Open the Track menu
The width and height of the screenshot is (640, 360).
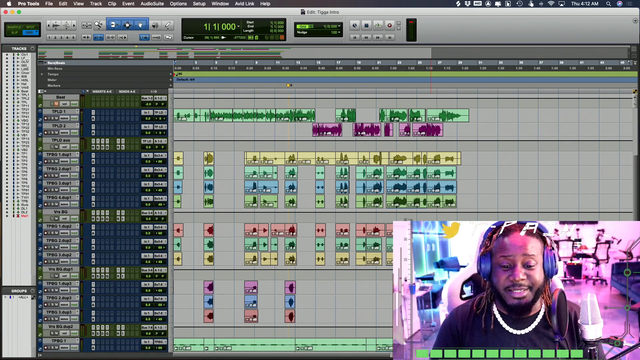click(x=96, y=4)
